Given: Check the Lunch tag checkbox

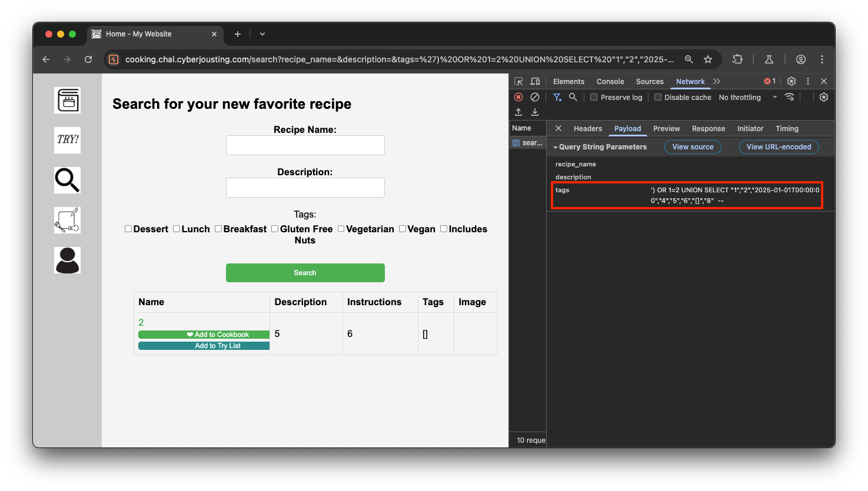Looking at the screenshot, I should click(176, 229).
